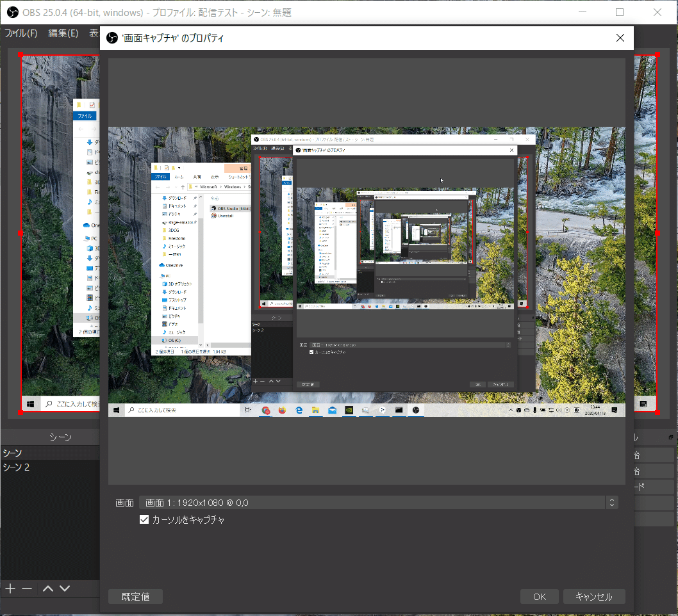Screen dimensions: 678x616
Task: Click the 既定値 defaults button
Action: tap(135, 597)
